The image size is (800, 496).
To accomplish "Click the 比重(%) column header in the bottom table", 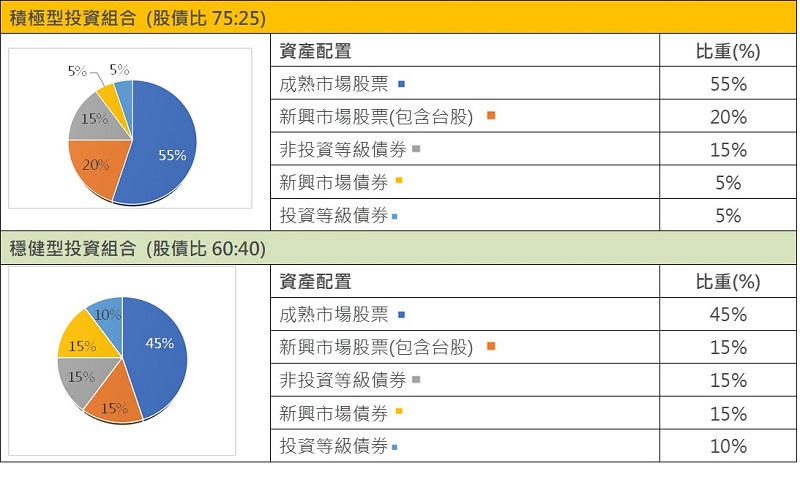I will point(728,281).
